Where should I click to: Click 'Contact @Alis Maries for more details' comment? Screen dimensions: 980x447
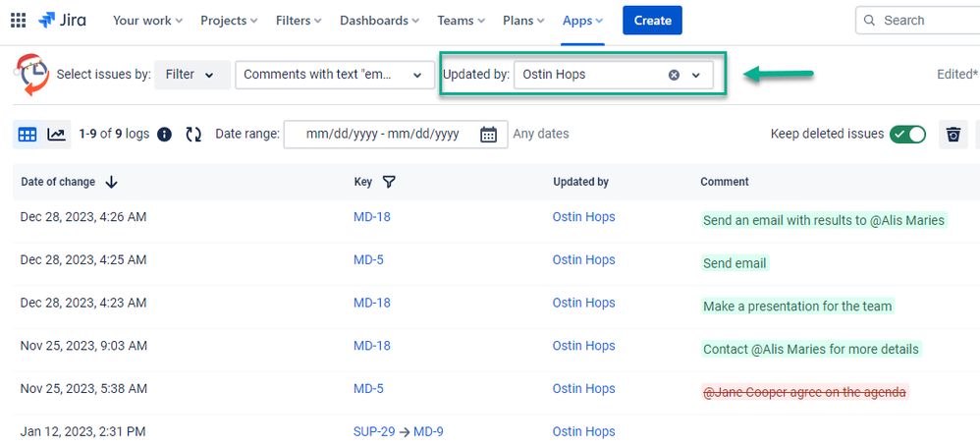tap(811, 350)
